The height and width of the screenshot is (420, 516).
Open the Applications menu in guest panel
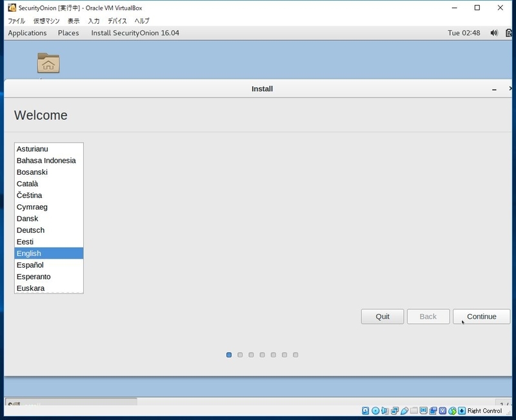(27, 33)
